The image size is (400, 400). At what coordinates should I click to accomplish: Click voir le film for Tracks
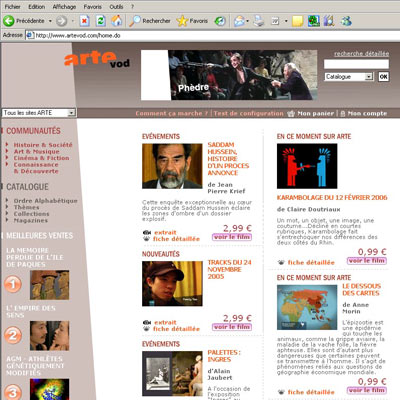[232, 327]
